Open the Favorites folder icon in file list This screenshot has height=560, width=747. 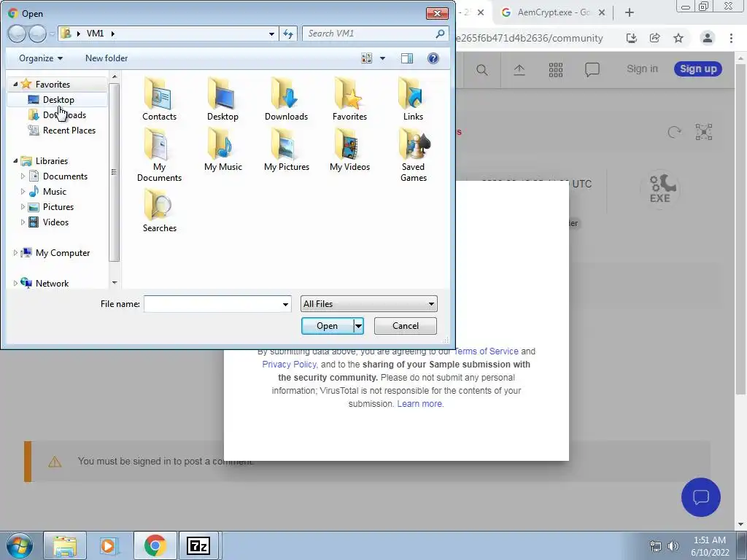[x=349, y=99]
